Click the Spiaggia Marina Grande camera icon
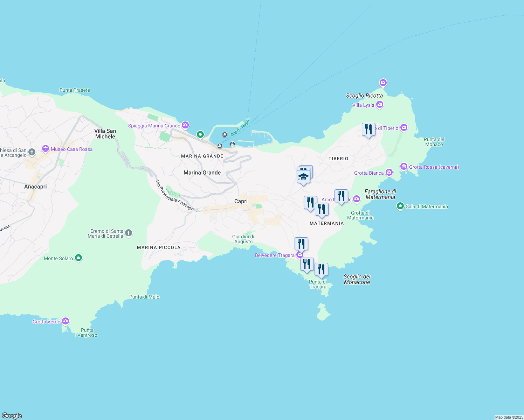This screenshot has height=420, width=524. click(x=185, y=125)
